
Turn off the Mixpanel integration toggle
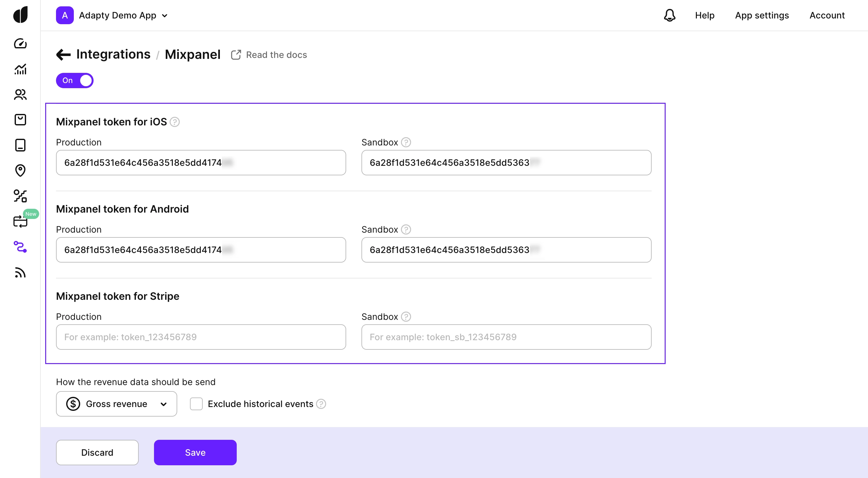pyautogui.click(x=74, y=80)
